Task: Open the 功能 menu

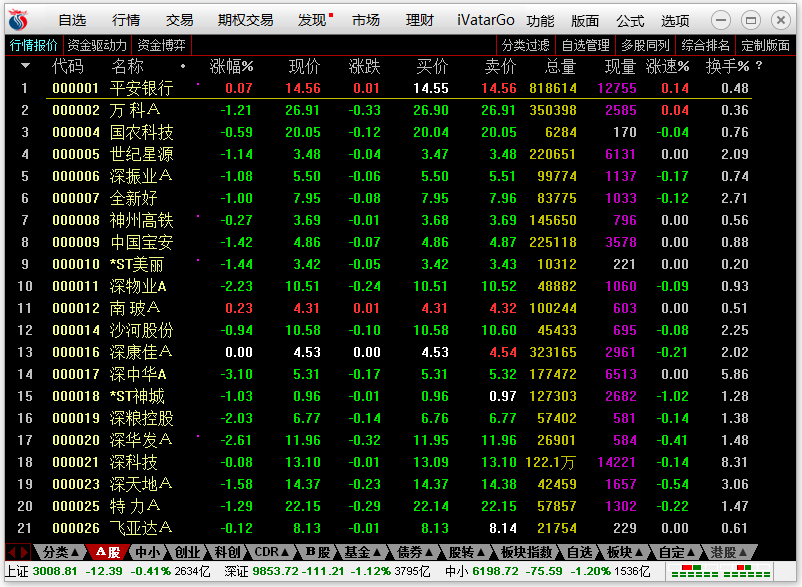Action: click(540, 21)
